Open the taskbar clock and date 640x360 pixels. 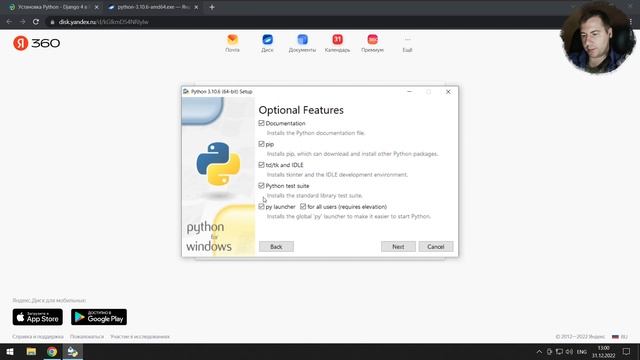604,352
